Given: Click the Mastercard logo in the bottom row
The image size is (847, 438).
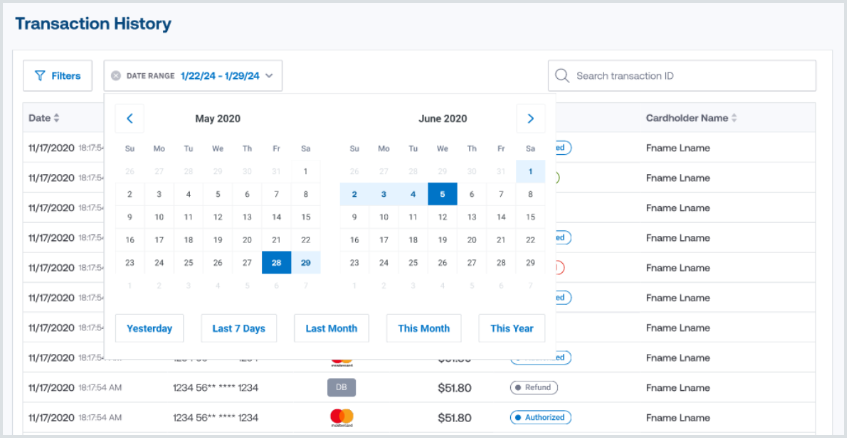Looking at the screenshot, I should pos(342,417).
